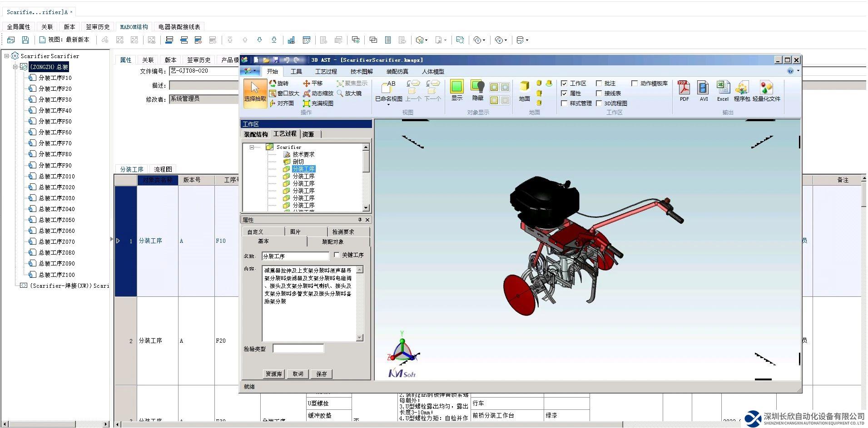Click the 资源库 button
Screen dimensions: 868x428
(x=274, y=374)
